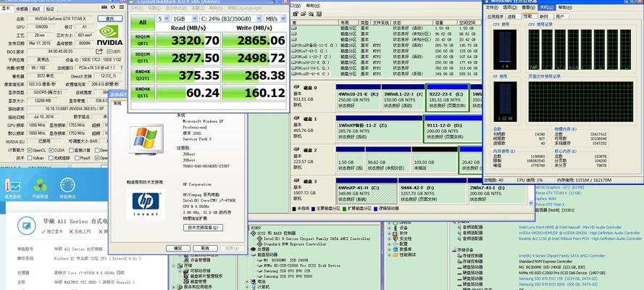644x290 pixels.
Task: Toggle the 光线追踪 checkbox in GPU-Z
Action: pos(51,158)
